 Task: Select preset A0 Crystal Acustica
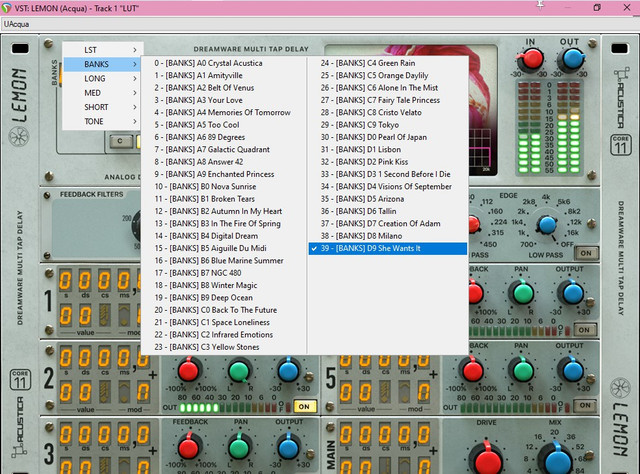[x=223, y=63]
